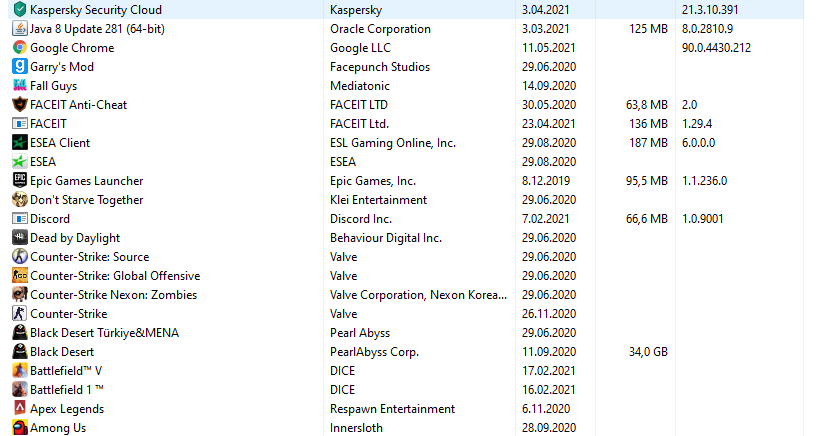819x436 pixels.
Task: Click the Java 8 Update 281 icon
Action: [x=20, y=29]
